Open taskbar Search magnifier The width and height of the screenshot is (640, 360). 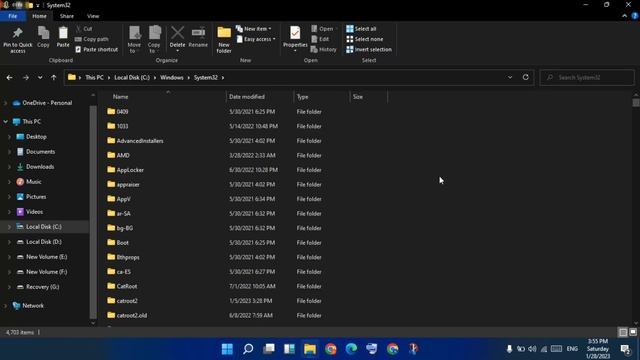pos(248,349)
